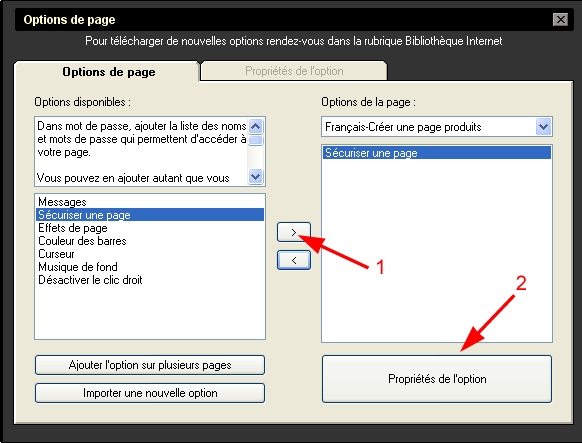
Task: Add selected option with the right arrow button
Action: tap(294, 232)
